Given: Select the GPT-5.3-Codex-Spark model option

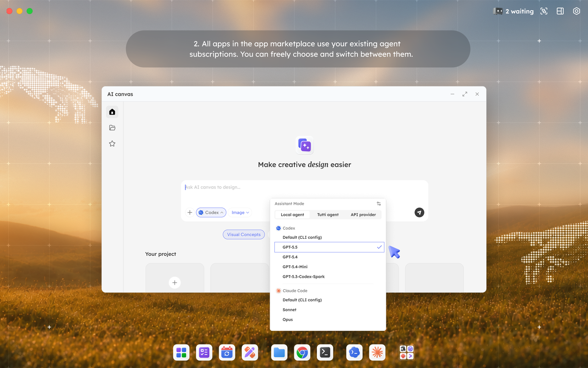Looking at the screenshot, I should 329,276.
